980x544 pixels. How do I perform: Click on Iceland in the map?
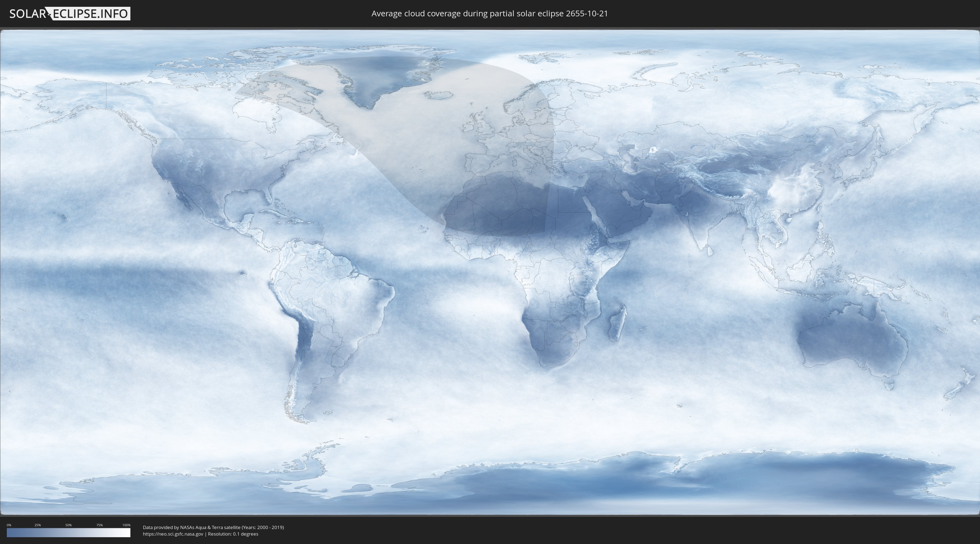438,95
